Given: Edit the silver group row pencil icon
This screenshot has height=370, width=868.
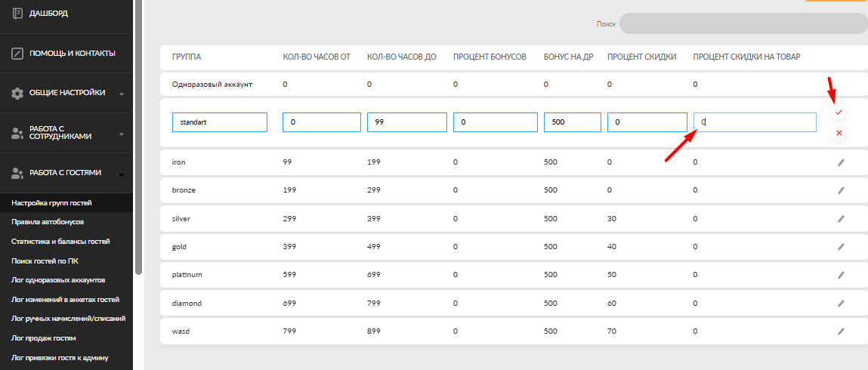Looking at the screenshot, I should click(841, 218).
